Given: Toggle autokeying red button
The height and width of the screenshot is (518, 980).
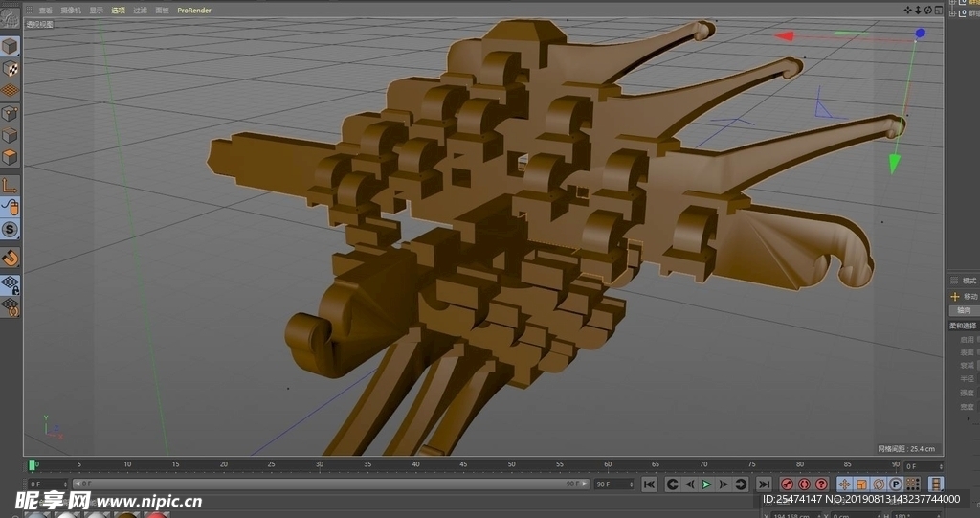Looking at the screenshot, I should coord(804,484).
